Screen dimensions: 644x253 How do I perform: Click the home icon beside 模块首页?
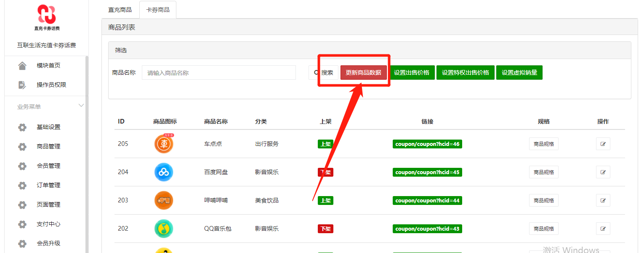point(22,65)
